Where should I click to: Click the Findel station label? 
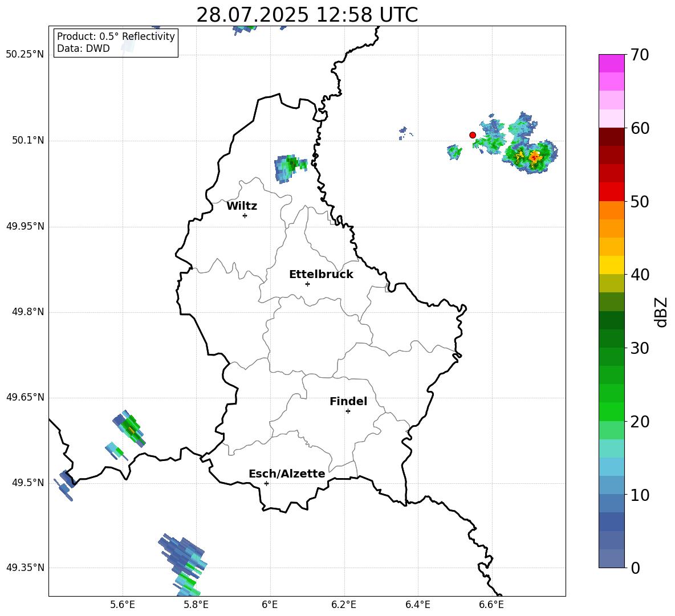(x=348, y=401)
